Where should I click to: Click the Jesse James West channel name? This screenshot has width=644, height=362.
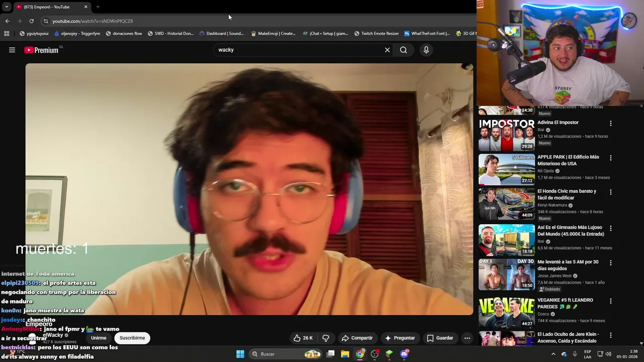tap(554, 276)
